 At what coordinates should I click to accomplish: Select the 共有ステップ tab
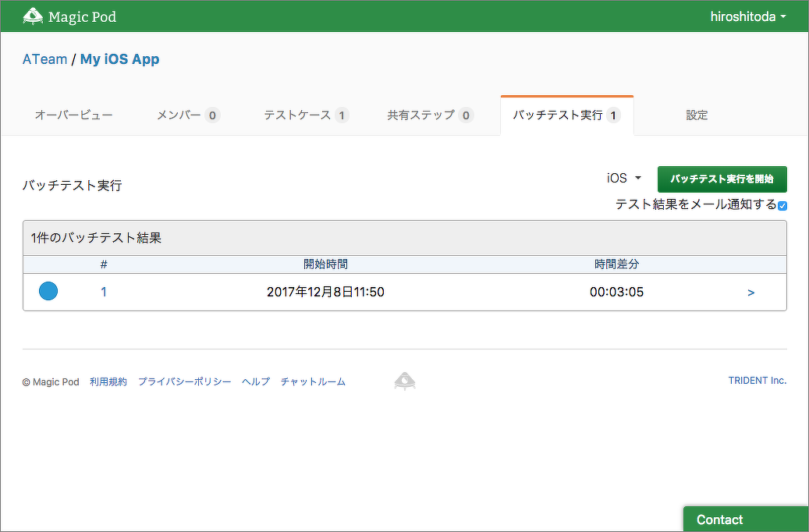coord(430,115)
